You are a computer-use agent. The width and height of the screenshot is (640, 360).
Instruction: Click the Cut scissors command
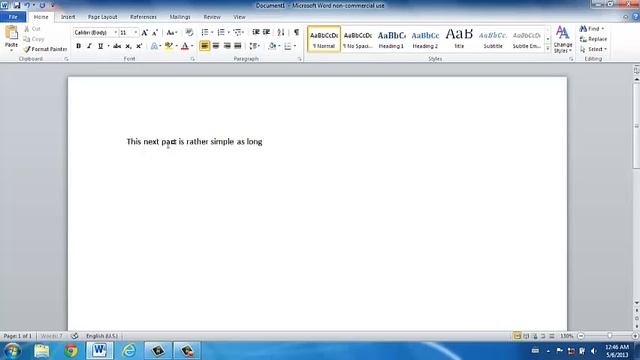click(x=32, y=29)
